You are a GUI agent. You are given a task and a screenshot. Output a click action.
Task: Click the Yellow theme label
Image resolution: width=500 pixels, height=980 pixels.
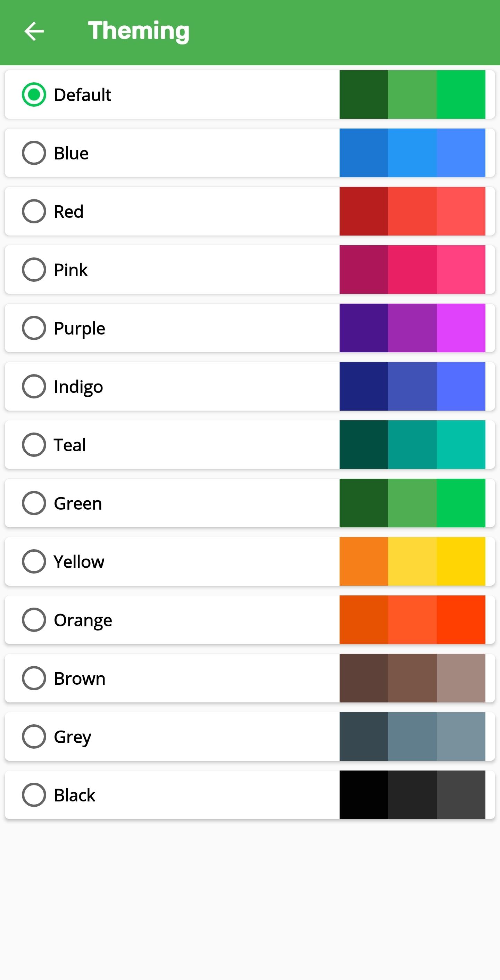(79, 561)
